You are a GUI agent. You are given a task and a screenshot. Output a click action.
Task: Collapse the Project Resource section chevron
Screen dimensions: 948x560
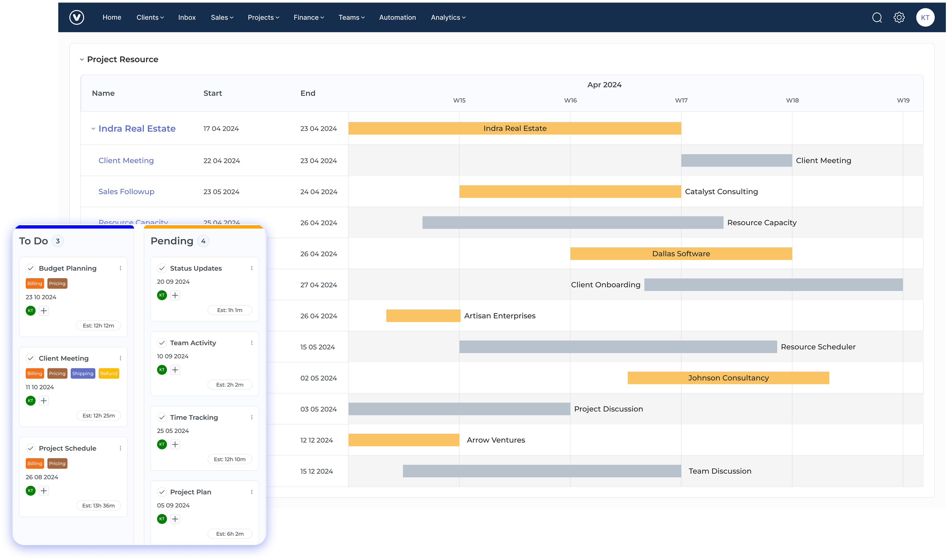81,60
